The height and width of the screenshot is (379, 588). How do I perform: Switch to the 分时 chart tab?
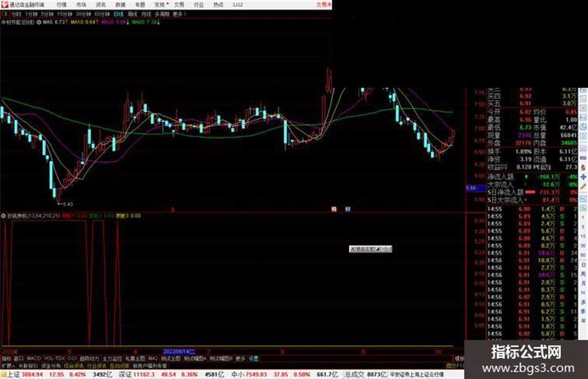16,14
